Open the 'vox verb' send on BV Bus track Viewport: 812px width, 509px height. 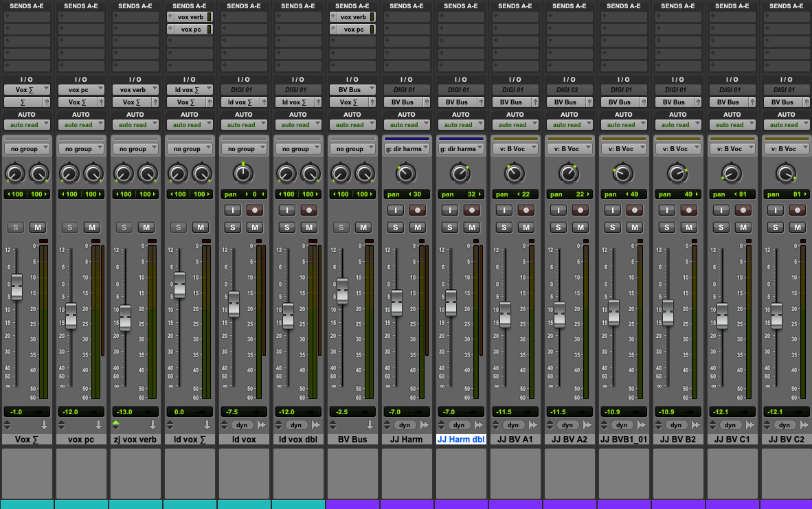click(x=352, y=17)
